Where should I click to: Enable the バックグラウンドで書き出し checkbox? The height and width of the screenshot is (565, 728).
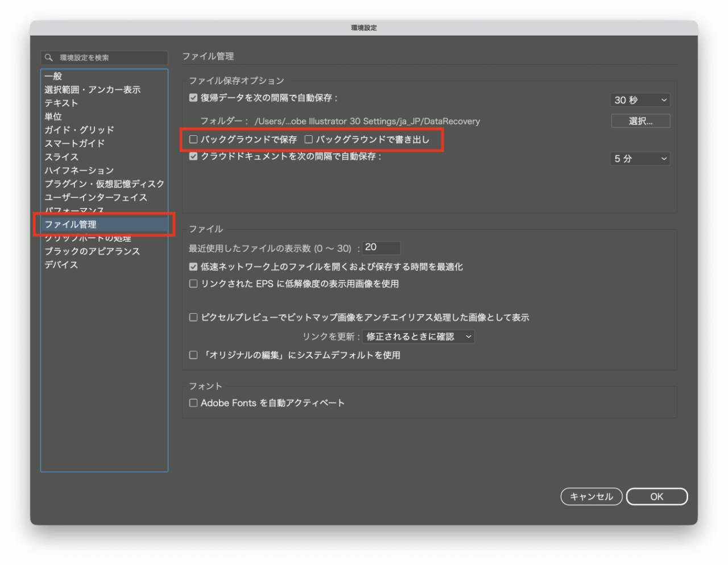(x=309, y=139)
